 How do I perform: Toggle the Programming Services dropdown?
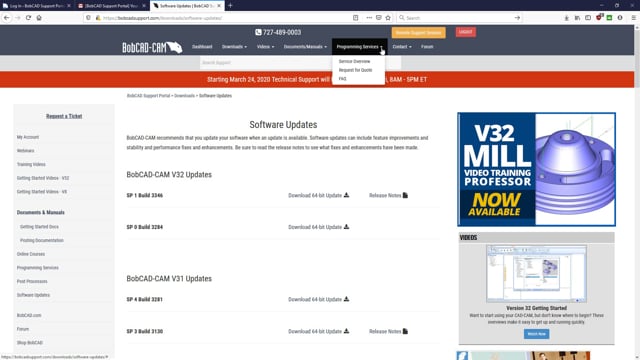[359, 47]
